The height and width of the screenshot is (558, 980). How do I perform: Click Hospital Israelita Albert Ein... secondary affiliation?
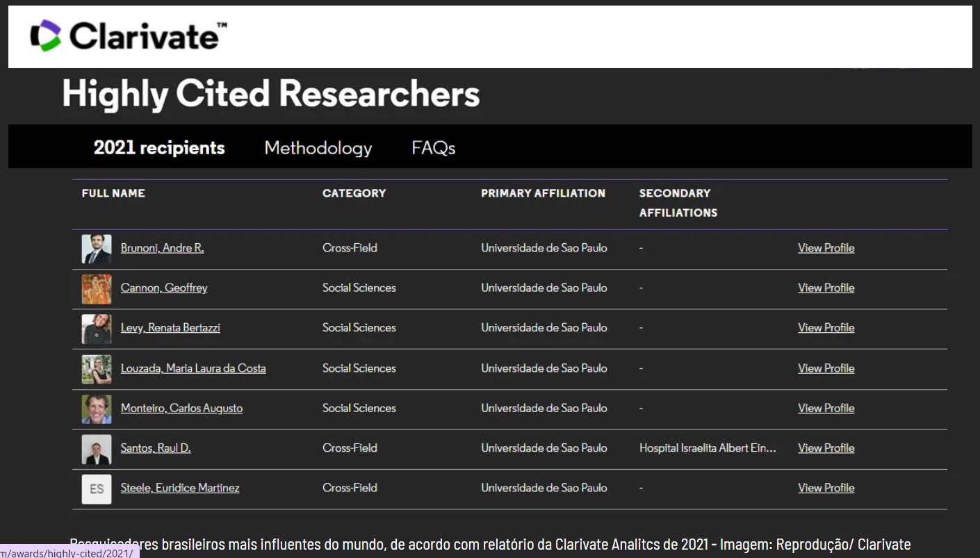[x=708, y=448]
